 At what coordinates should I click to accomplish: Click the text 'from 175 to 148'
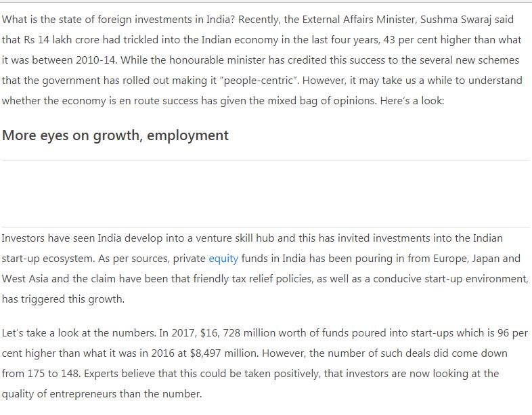pyautogui.click(x=41, y=374)
